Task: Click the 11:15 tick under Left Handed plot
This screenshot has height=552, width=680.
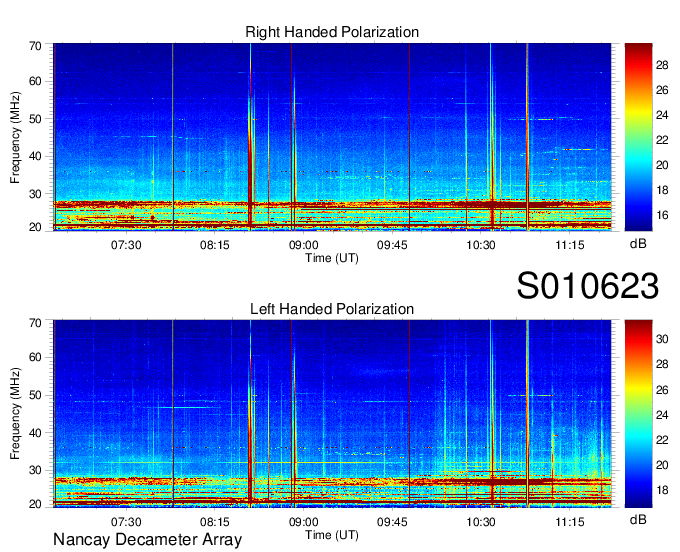Action: 569,522
